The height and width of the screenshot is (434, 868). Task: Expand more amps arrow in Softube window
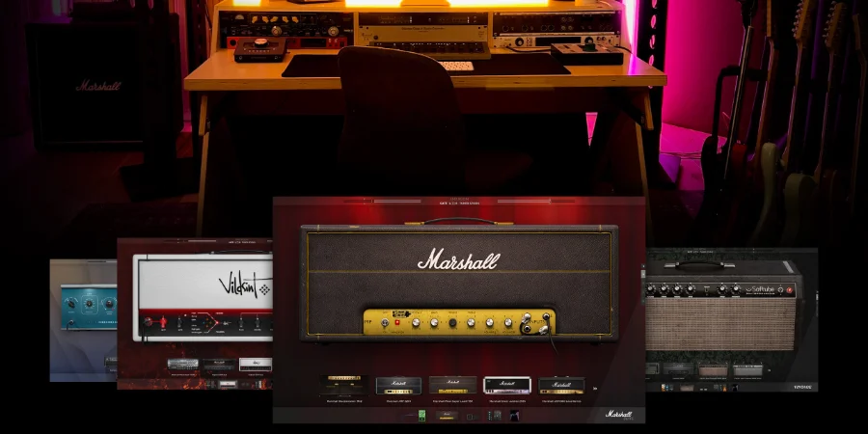769,370
